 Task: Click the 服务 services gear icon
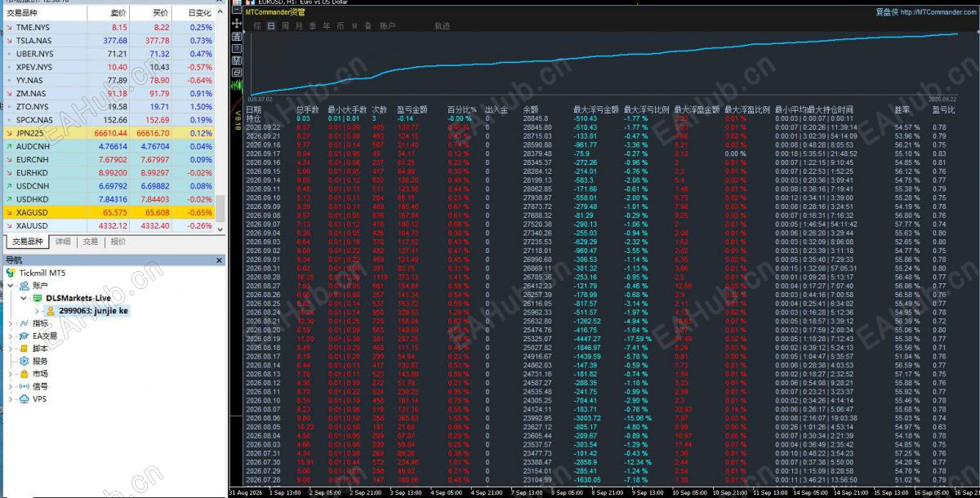[24, 361]
